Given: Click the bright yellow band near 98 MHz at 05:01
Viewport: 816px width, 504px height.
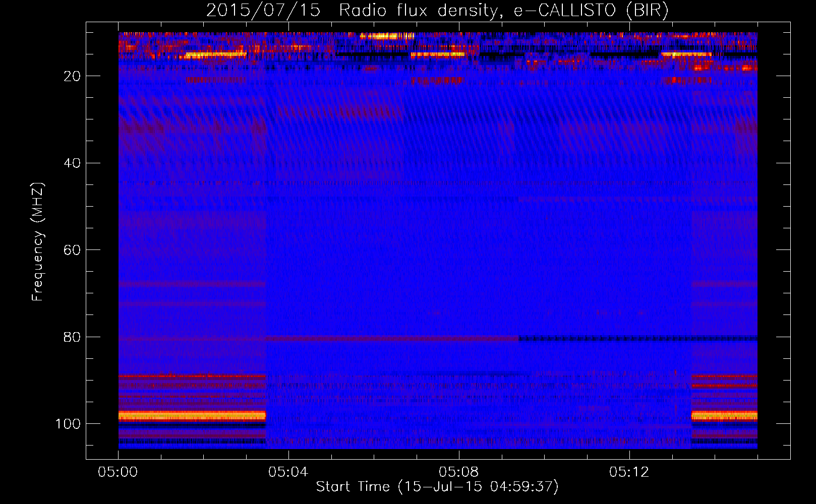Looking at the screenshot, I should [192, 416].
